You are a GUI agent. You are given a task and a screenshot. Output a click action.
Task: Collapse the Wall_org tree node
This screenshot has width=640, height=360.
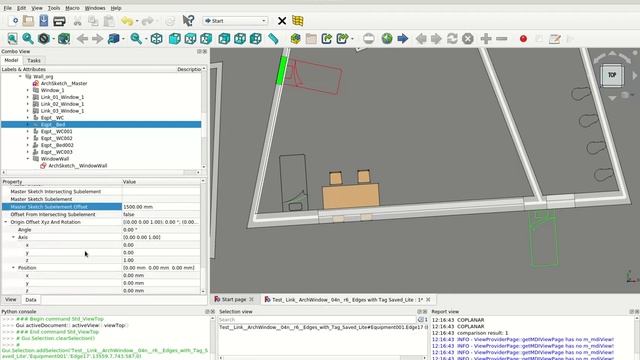[x=20, y=76]
